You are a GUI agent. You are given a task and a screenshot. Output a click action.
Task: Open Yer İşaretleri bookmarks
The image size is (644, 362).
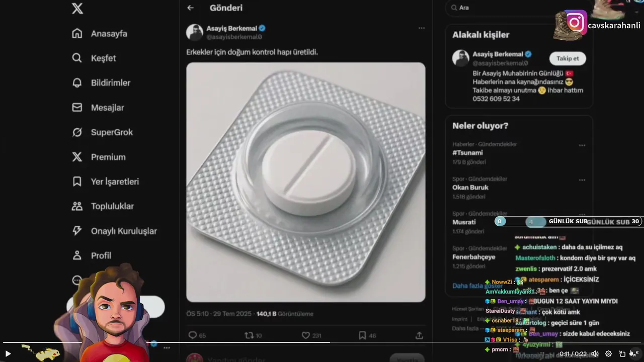coord(105,182)
